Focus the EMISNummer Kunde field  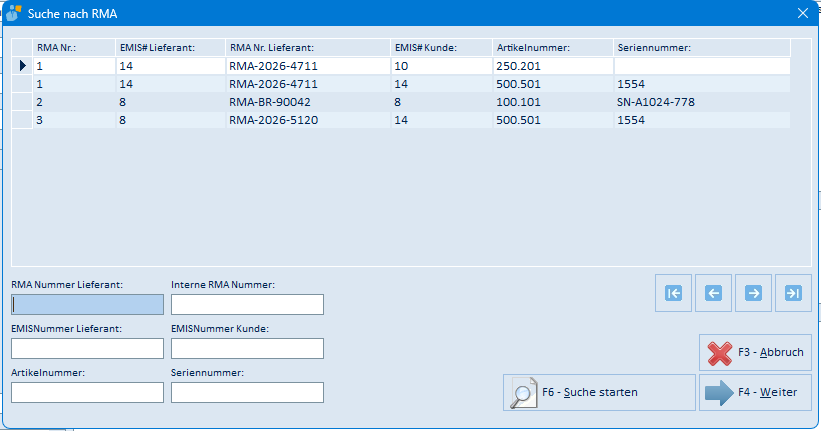click(247, 348)
